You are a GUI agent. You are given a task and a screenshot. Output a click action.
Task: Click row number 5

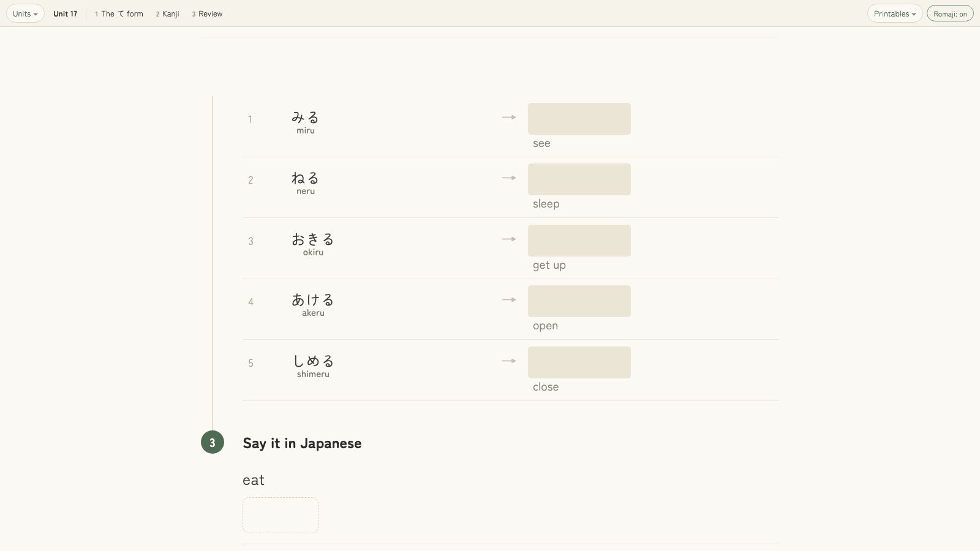tap(251, 363)
